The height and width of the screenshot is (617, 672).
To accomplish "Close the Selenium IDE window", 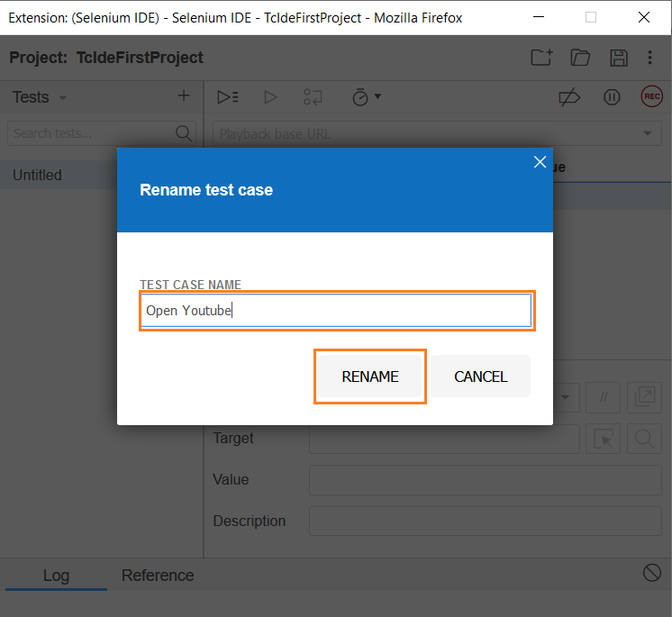I will point(644,17).
